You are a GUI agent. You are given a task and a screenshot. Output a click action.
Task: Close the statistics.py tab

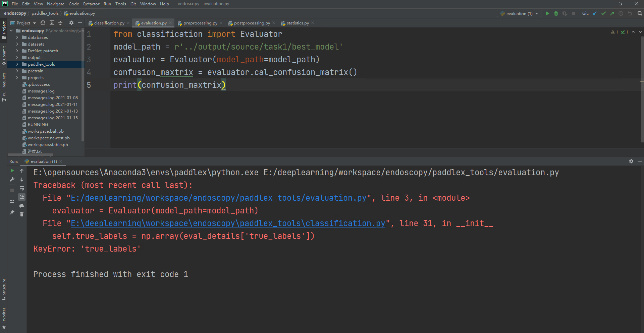(x=313, y=23)
